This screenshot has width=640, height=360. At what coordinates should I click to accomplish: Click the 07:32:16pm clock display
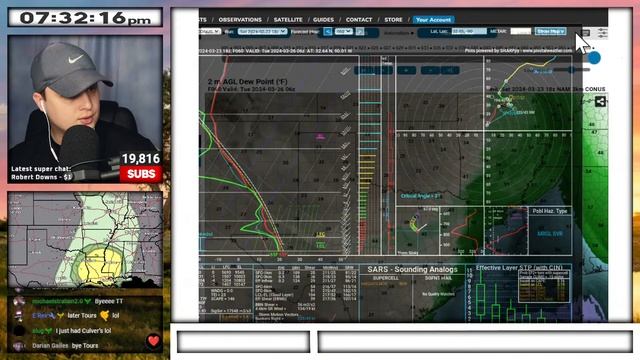pyautogui.click(x=85, y=18)
